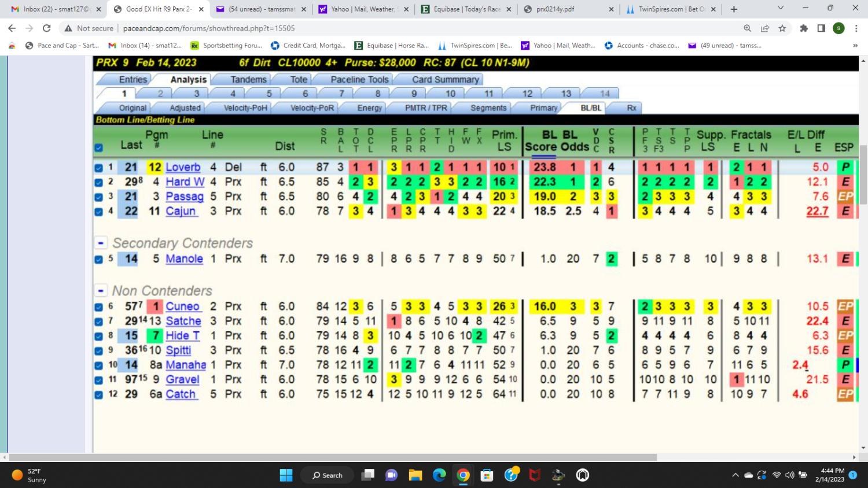Uncheck the checkbox for row 3 Passag
The height and width of the screenshot is (488, 868).
point(98,197)
